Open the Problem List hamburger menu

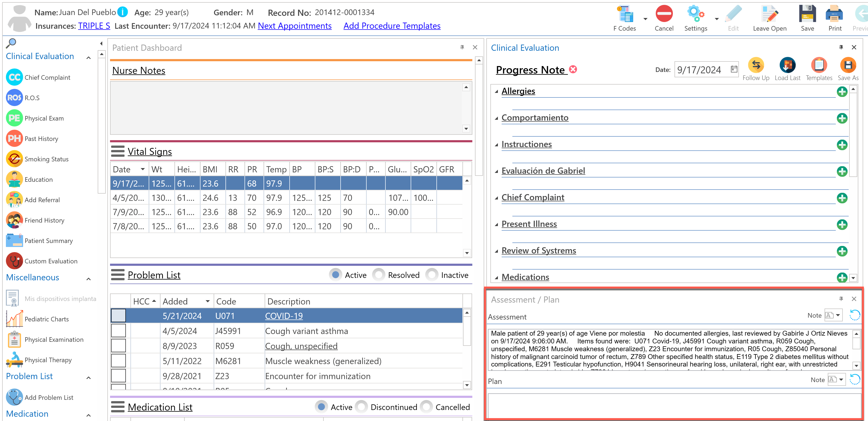pos(118,275)
